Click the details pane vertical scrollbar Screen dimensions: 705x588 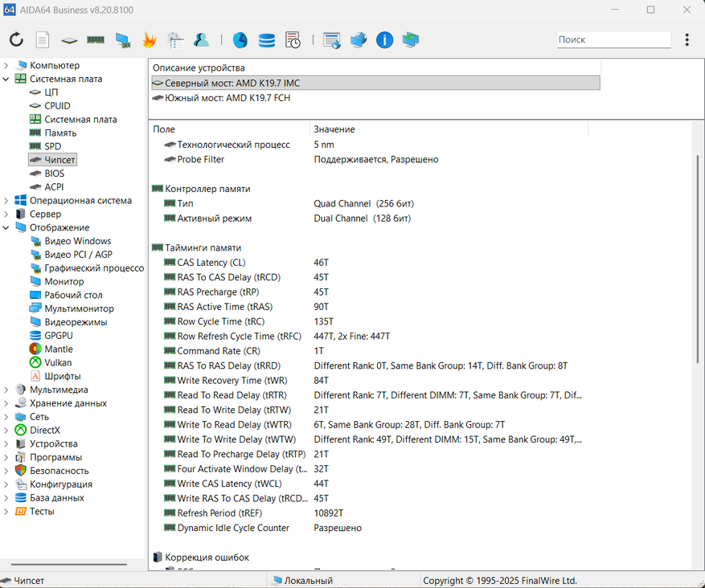click(698, 259)
